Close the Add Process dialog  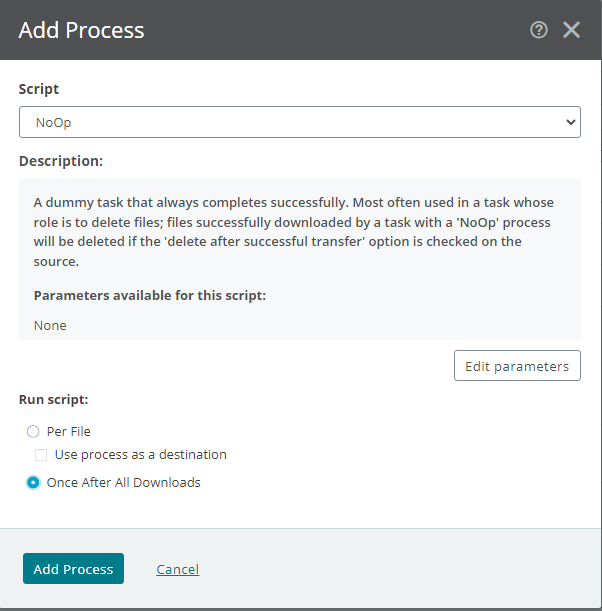point(571,30)
